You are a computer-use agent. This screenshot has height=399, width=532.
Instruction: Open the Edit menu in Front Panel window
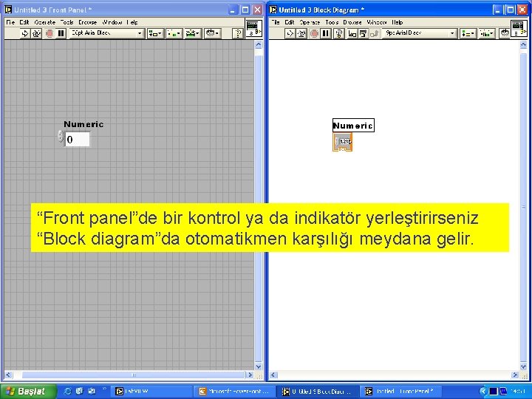[x=24, y=22]
